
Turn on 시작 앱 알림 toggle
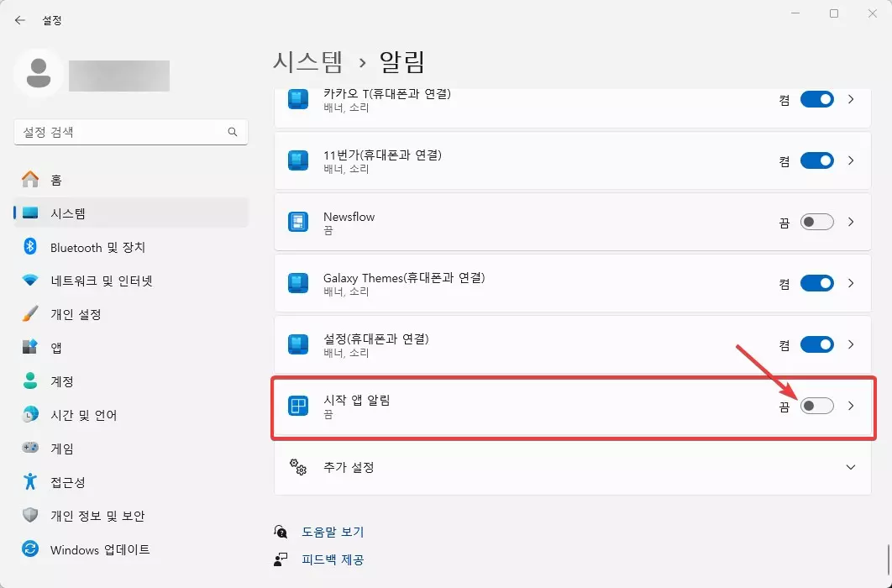click(815, 407)
